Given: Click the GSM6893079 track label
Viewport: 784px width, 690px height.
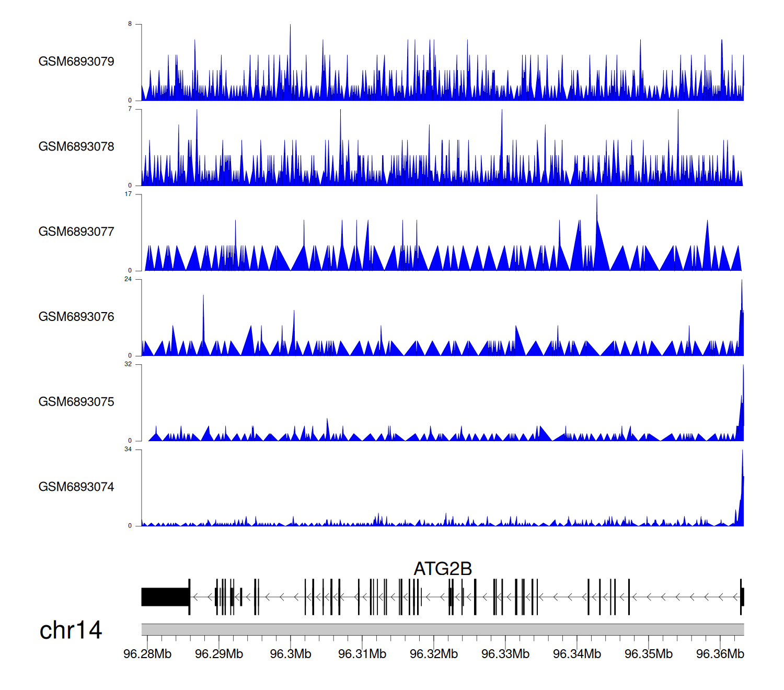Looking at the screenshot, I should (x=76, y=61).
